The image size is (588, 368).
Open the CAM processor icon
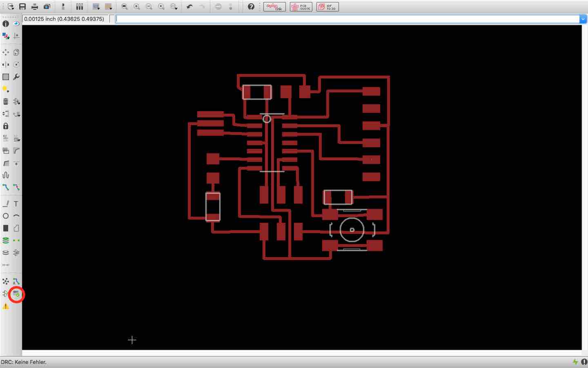(x=47, y=7)
